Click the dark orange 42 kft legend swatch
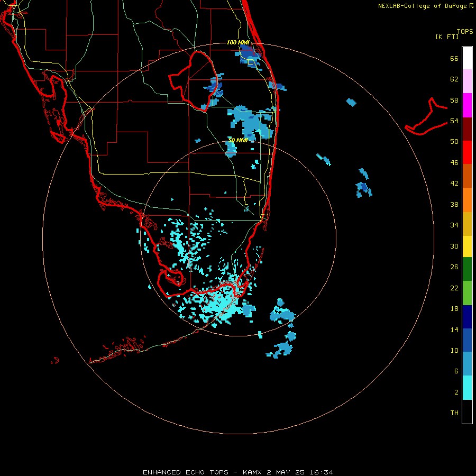476x476 pixels. point(467,176)
